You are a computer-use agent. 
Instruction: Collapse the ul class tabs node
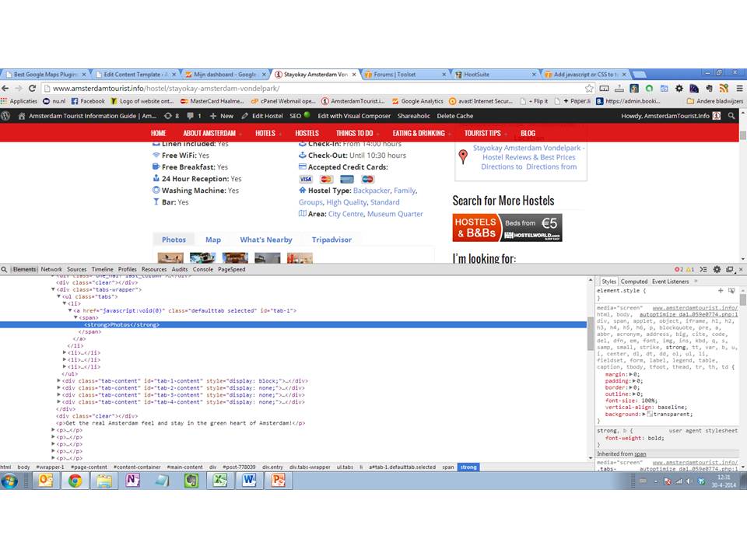[58, 296]
